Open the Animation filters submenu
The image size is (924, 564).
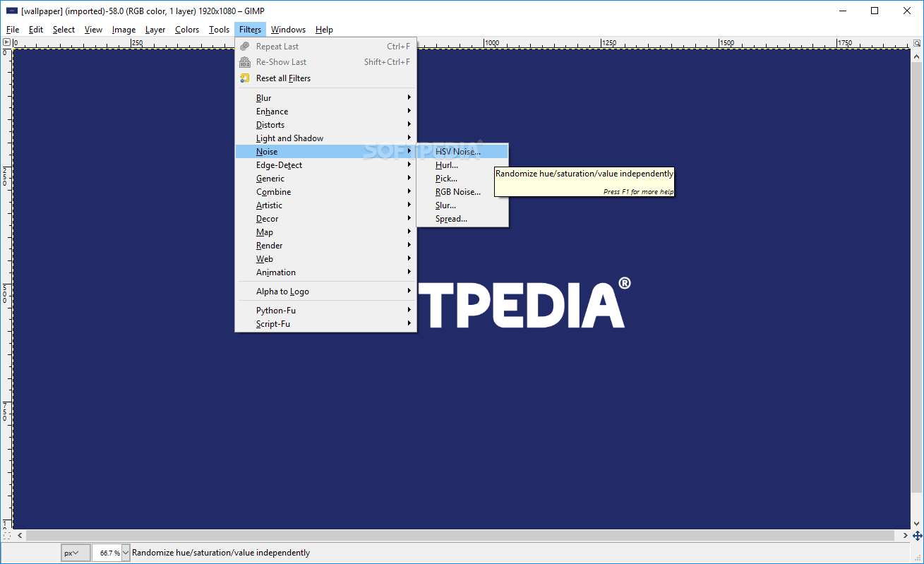pyautogui.click(x=326, y=272)
